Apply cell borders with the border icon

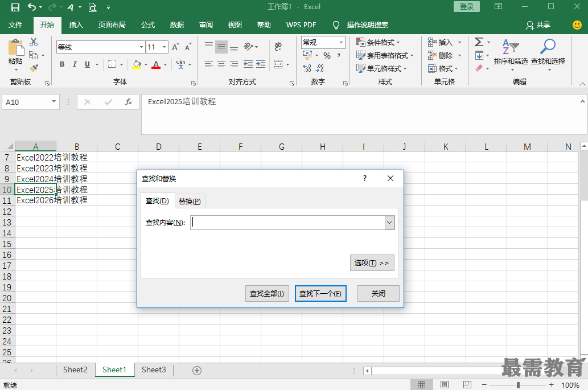pos(112,64)
